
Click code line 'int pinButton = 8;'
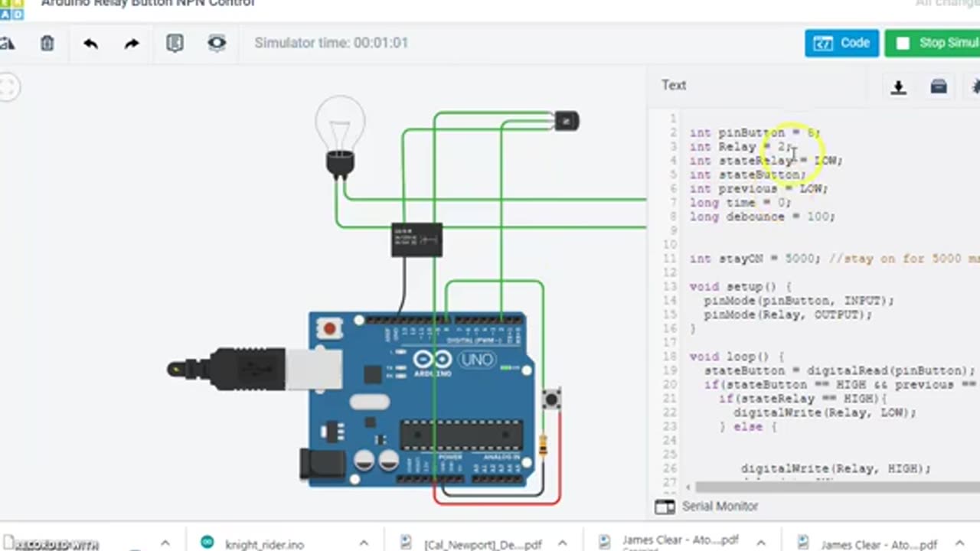click(x=755, y=132)
